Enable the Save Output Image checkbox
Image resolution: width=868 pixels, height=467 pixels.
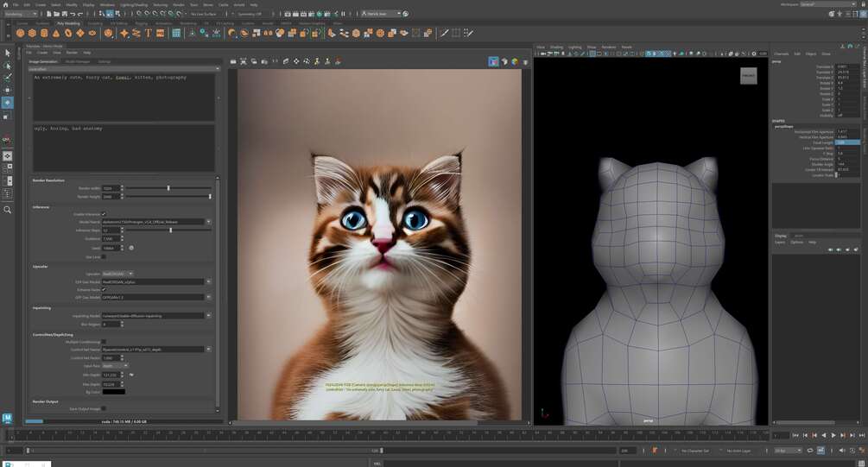[x=104, y=408]
